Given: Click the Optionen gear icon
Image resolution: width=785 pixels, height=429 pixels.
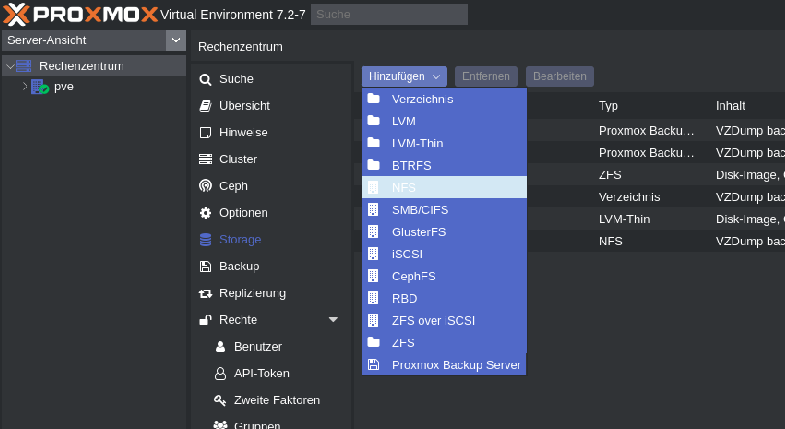Looking at the screenshot, I should [x=205, y=213].
